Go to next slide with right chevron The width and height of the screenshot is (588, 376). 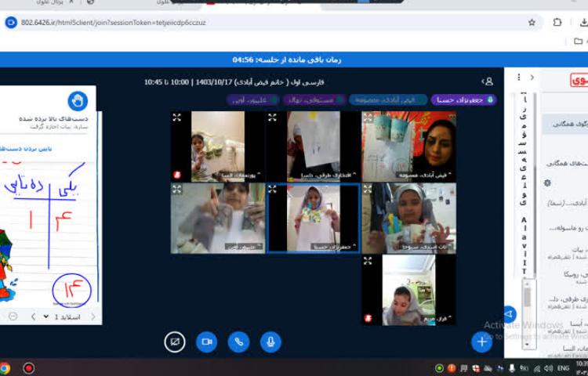click(93, 316)
